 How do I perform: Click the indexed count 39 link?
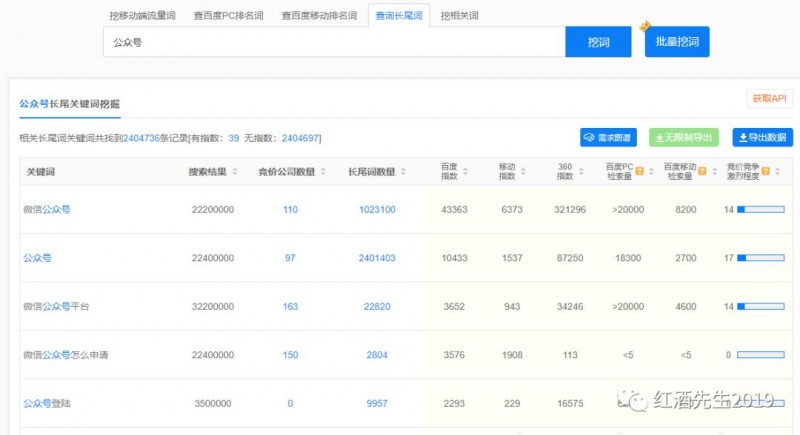click(x=234, y=138)
